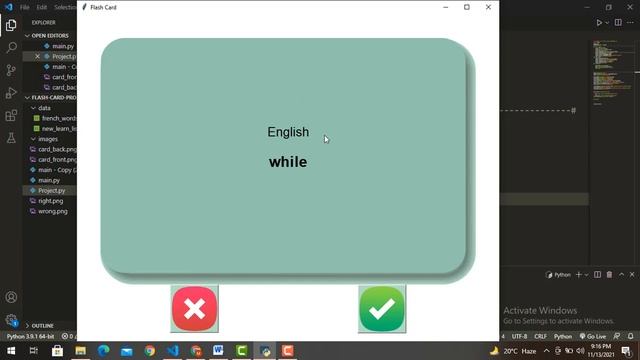Collapse the FLASH-CARD-PROJECT folder section

(50, 98)
